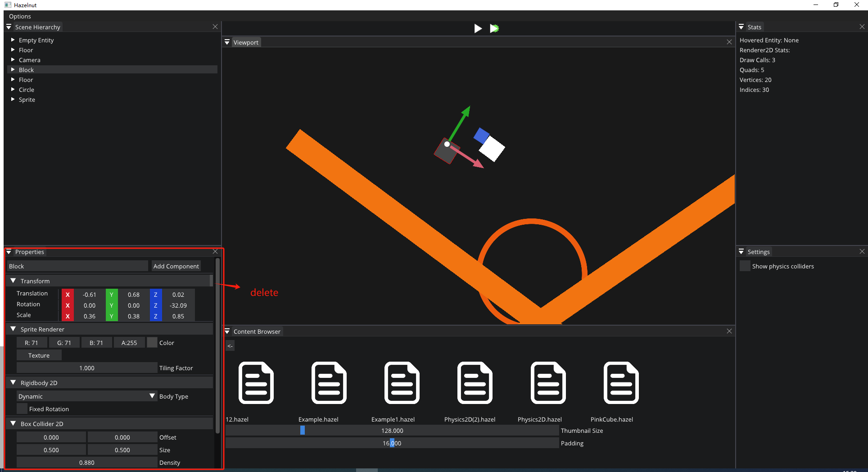Click the Block entity name field

coord(77,266)
